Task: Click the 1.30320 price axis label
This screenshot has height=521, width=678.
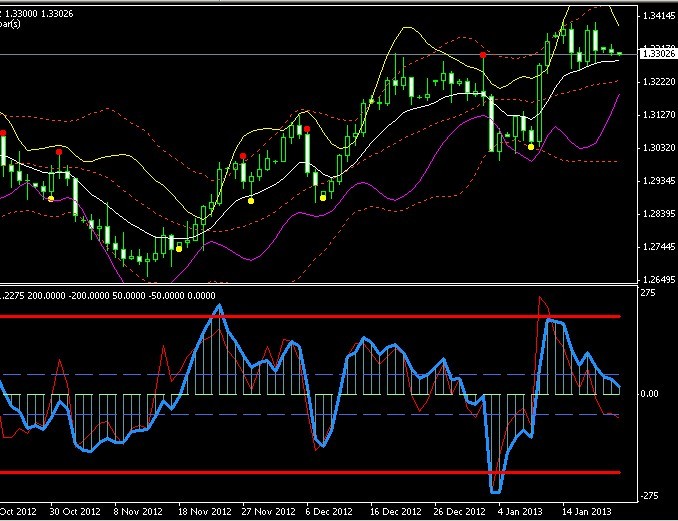Action: pos(659,148)
